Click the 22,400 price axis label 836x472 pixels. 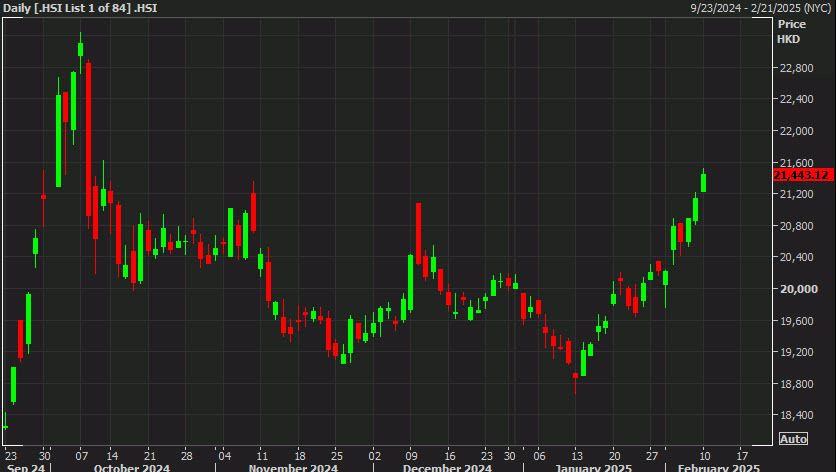point(796,99)
